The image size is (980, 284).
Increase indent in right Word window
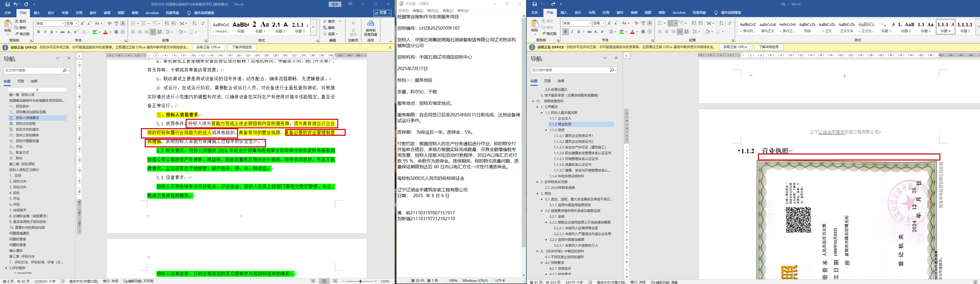(700, 23)
